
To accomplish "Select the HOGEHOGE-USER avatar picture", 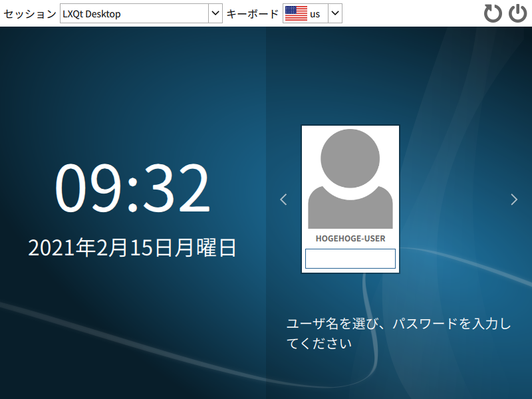I will [x=350, y=178].
